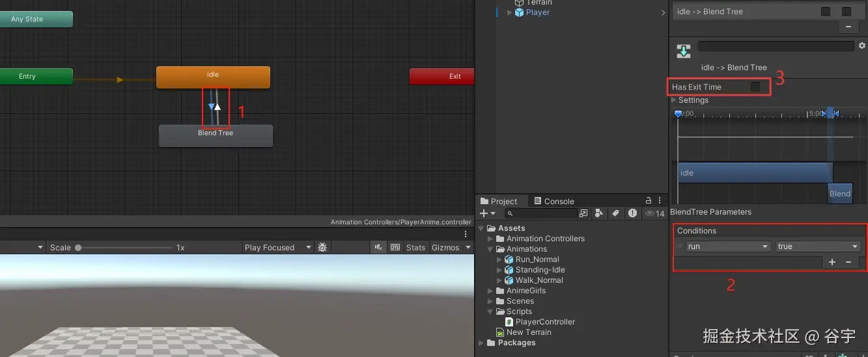The height and width of the screenshot is (357, 868).
Task: Click the Scenes folder icon
Action: point(500,301)
